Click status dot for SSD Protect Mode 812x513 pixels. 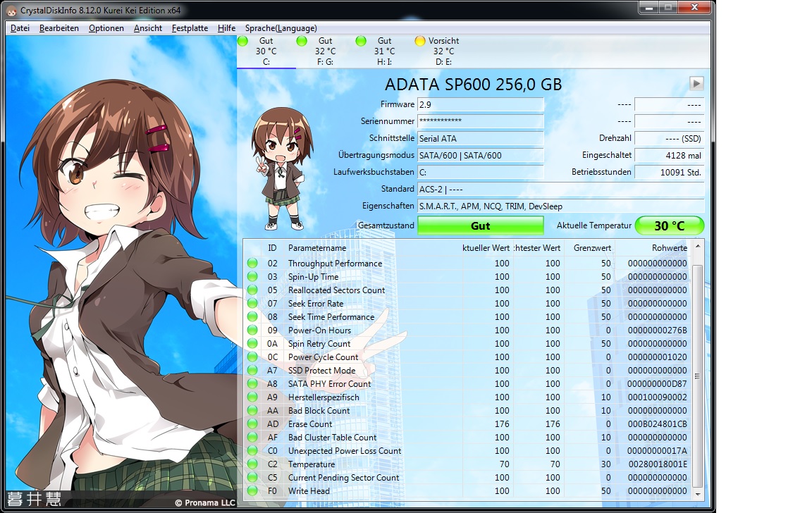tap(252, 370)
